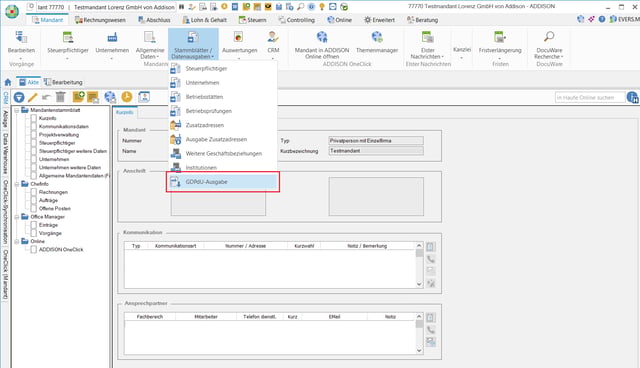Viewport: 640px width, 368px height.
Task: Check the Aufträge checkbox
Action: click(x=34, y=200)
